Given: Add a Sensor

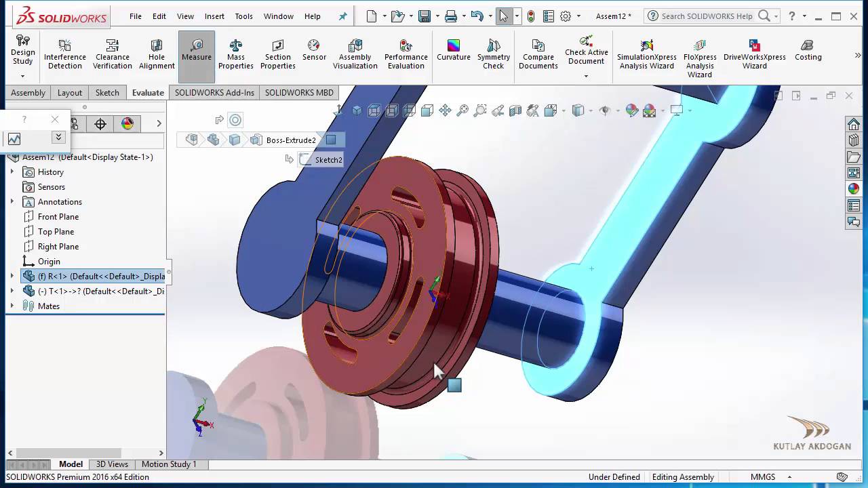Looking at the screenshot, I should (x=314, y=49).
